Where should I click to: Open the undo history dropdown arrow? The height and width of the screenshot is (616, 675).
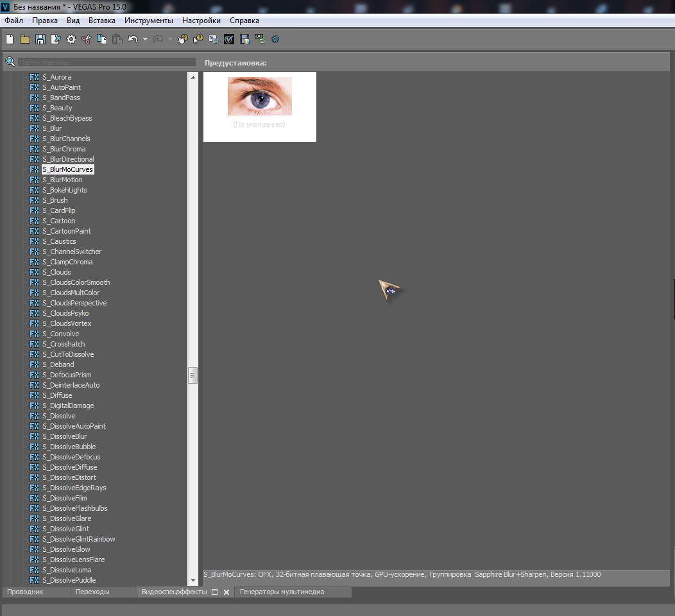[x=145, y=39]
